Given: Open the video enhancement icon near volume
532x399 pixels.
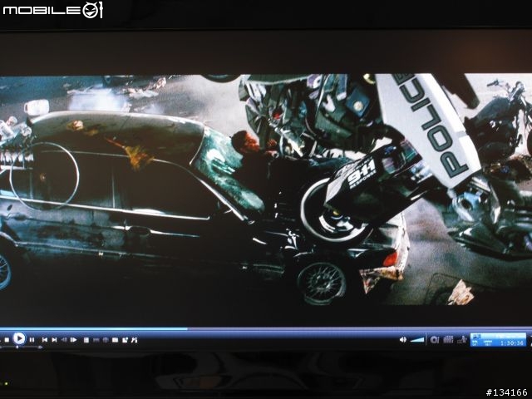Looking at the screenshot, I should coord(435,340).
